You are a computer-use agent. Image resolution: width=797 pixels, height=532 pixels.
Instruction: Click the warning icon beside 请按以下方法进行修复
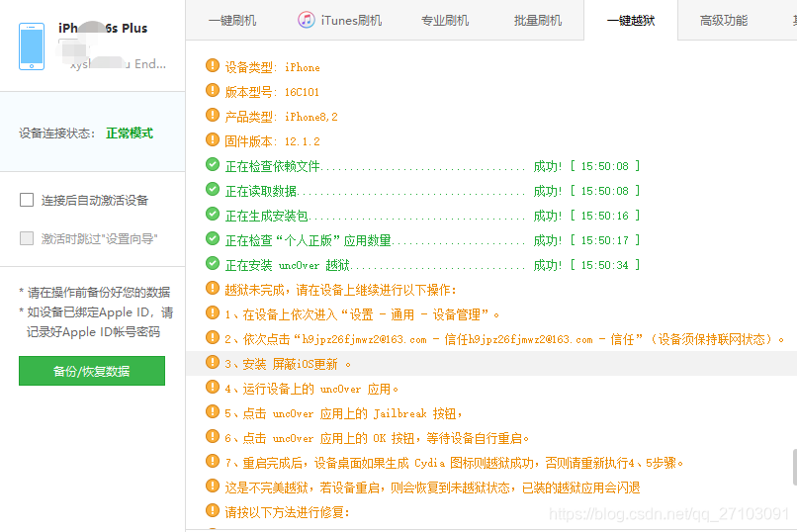point(213,510)
